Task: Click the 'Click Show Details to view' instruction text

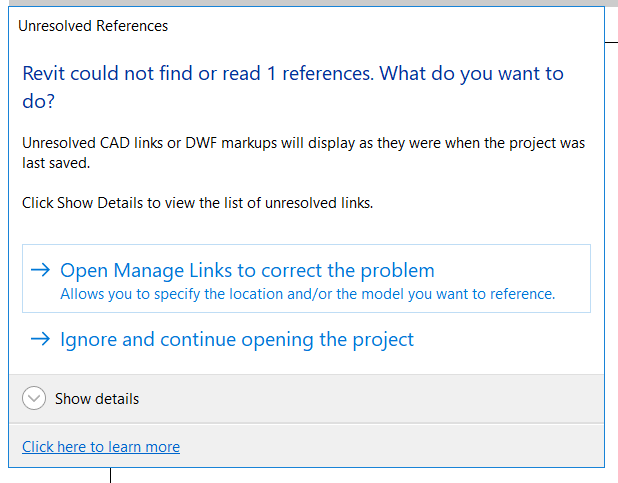Action: (x=197, y=203)
